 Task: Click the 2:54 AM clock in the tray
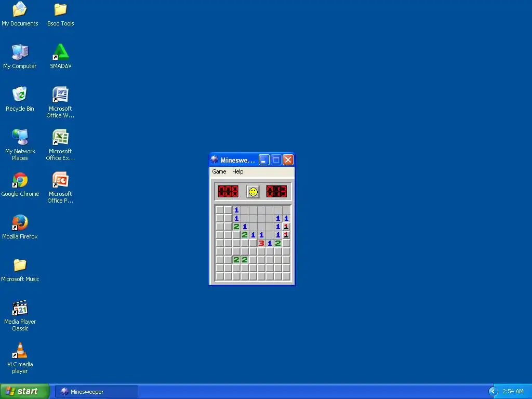(513, 392)
